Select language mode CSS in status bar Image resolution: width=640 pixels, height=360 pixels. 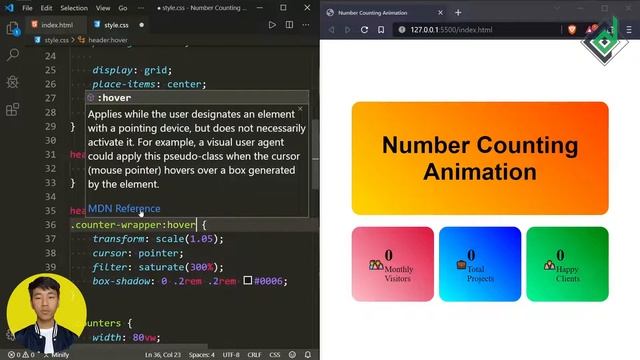tap(275, 355)
